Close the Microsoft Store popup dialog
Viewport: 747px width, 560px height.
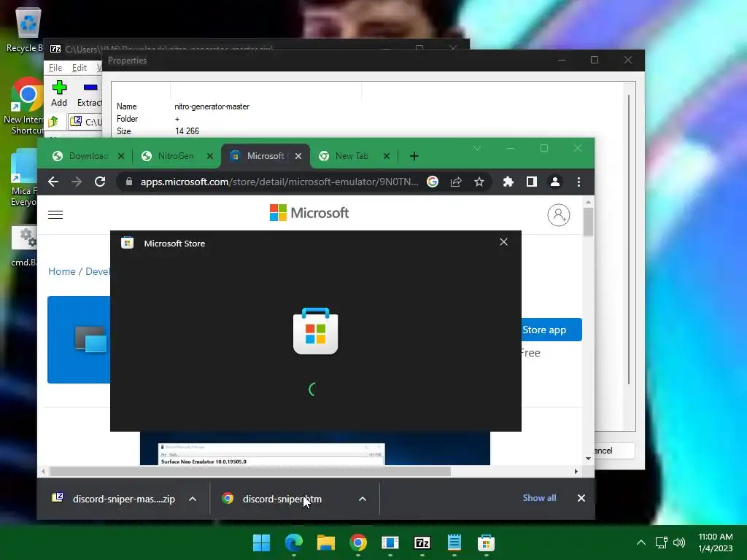pos(503,242)
